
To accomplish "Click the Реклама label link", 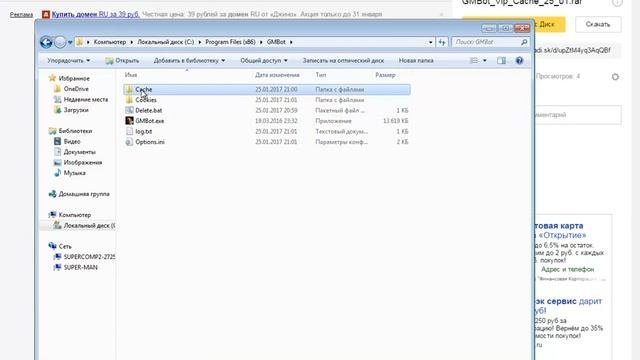I will 21,15.
